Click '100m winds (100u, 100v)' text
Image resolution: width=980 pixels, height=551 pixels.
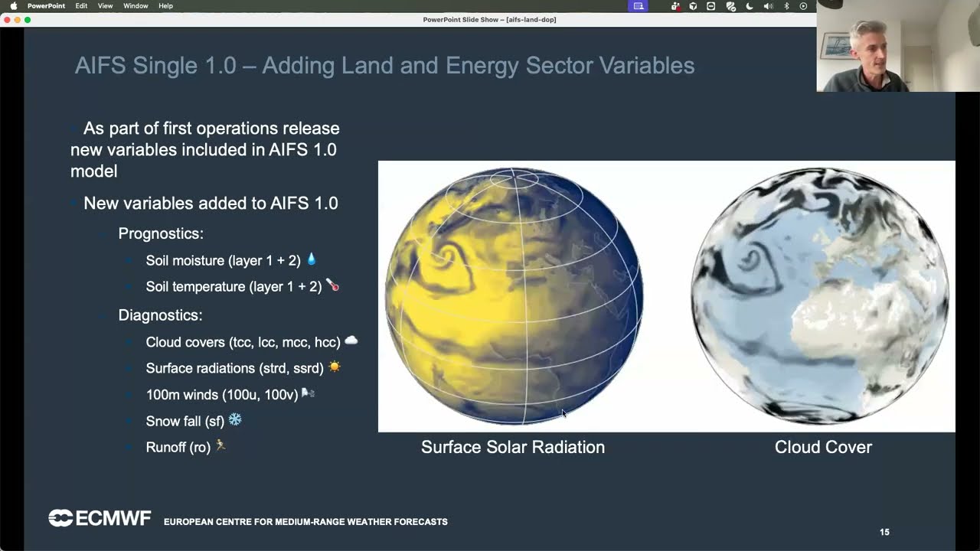(222, 396)
